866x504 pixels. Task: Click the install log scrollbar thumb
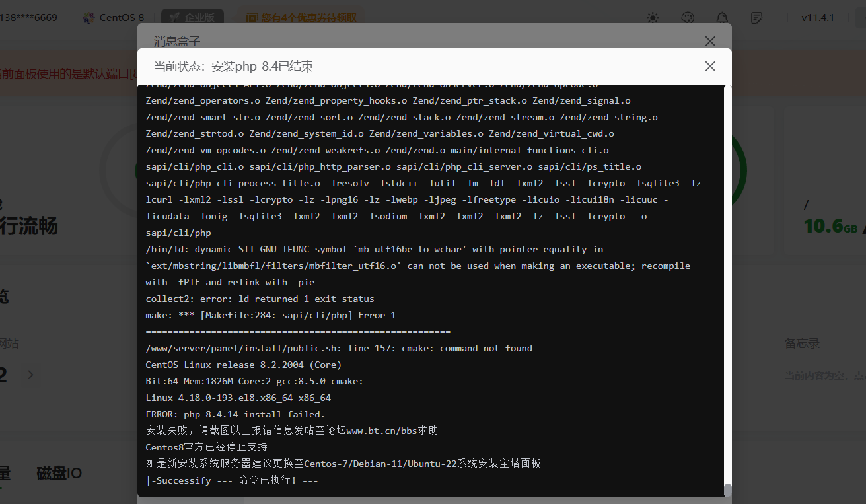coord(728,489)
